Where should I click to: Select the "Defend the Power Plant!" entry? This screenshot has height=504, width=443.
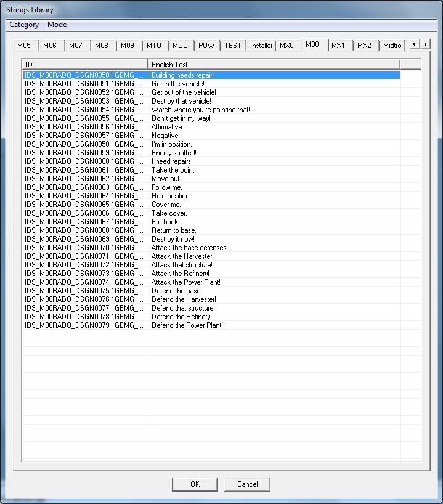point(187,325)
